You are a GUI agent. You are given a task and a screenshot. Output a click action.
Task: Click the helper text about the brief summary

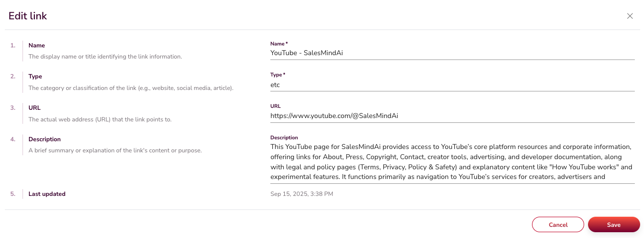[115, 150]
